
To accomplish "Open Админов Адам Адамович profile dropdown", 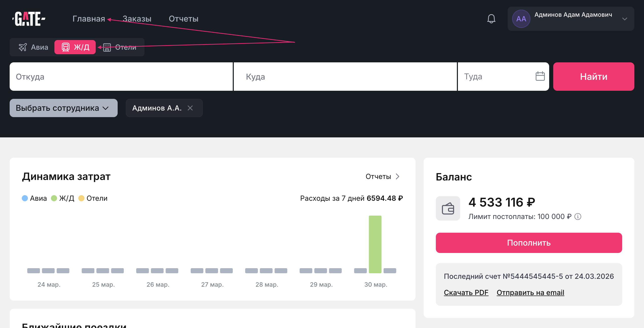I will 573,15.
